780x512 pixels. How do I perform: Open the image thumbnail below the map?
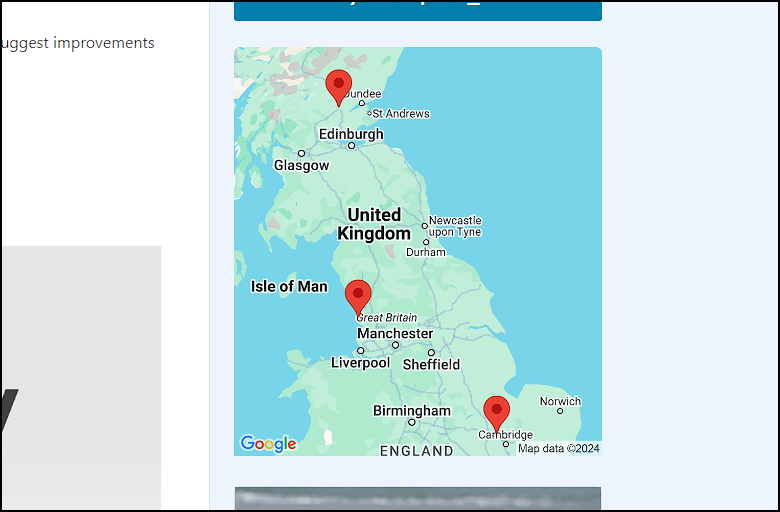417,498
